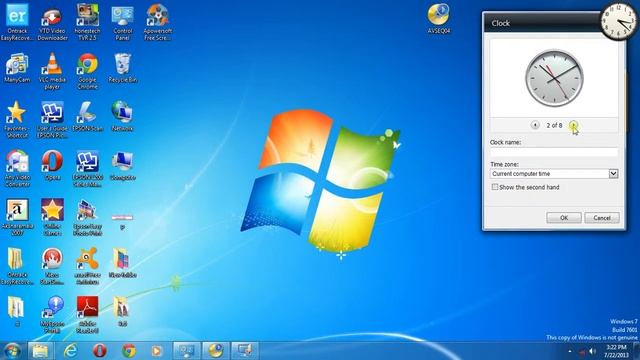Launch Chrome from the taskbar
640x360 pixels.
pyautogui.click(x=129, y=351)
